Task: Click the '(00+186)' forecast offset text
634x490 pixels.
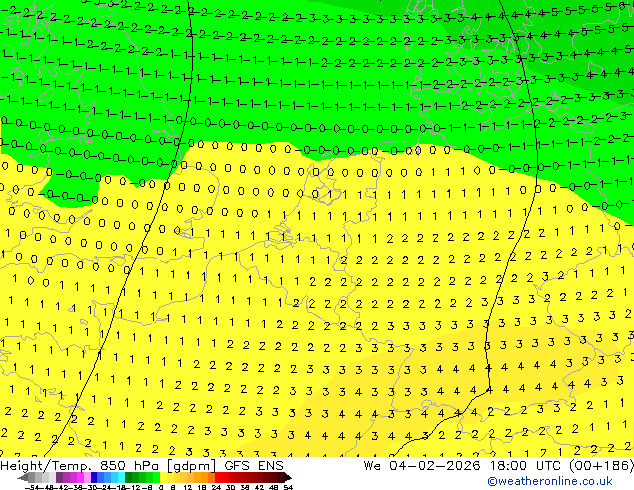Action: [601, 466]
